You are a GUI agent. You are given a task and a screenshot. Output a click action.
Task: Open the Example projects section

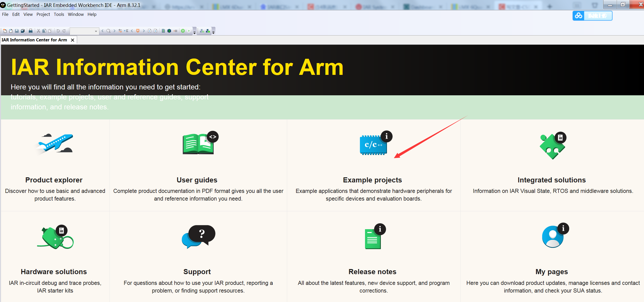click(372, 180)
